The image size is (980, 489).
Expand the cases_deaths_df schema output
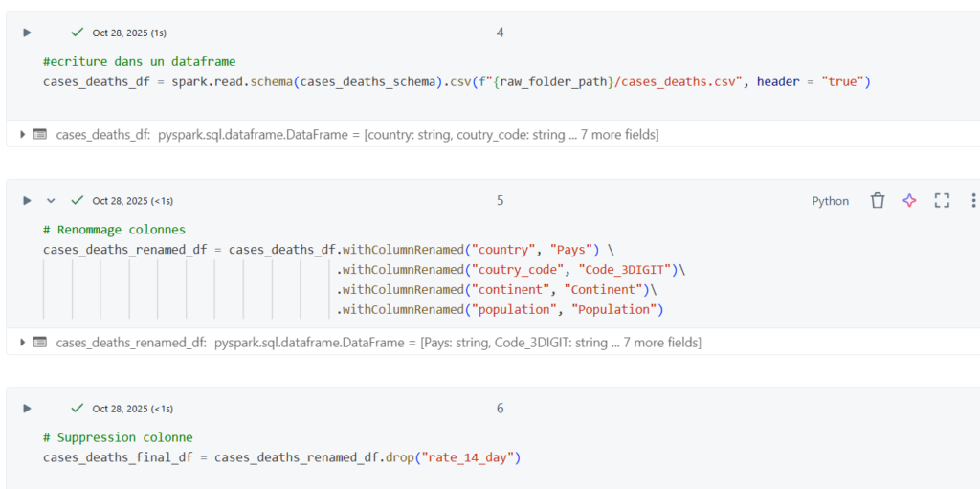tap(23, 135)
